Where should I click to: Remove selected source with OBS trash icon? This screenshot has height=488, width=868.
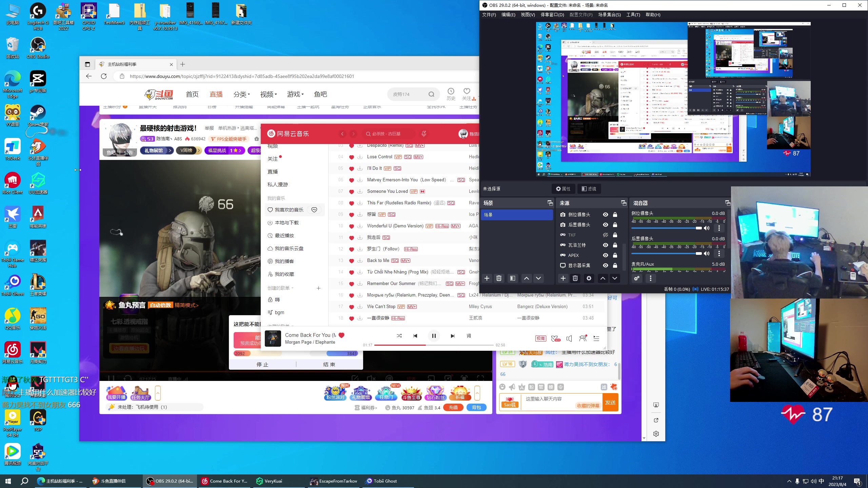pyautogui.click(x=575, y=278)
